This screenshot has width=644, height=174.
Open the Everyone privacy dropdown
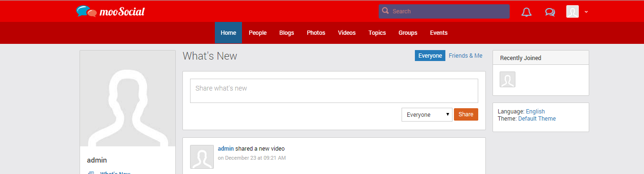coord(427,114)
